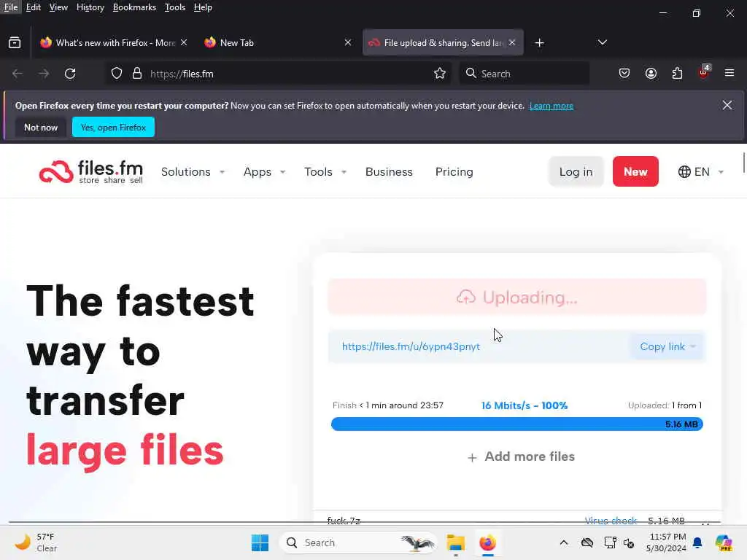Dismiss the Firefox restart notification bar
This screenshot has height=560, width=747.
click(727, 105)
